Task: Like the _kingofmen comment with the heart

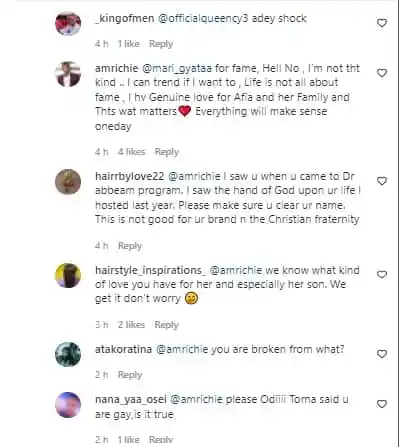Action: tap(382, 23)
